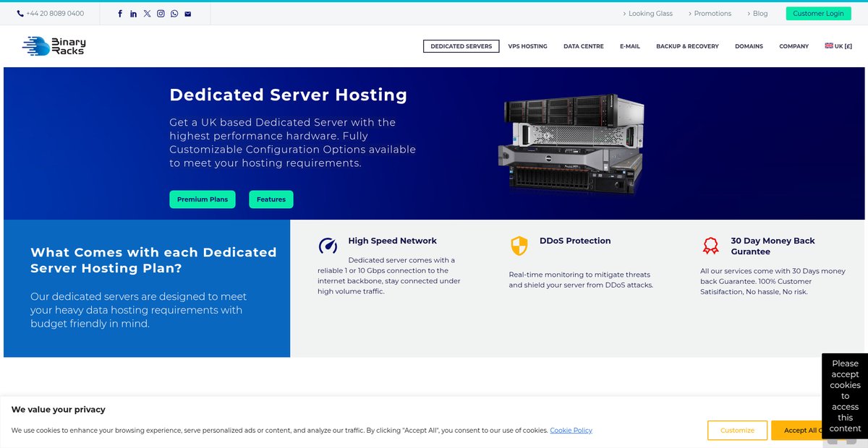Click the stacked servers image
Image resolution: width=868 pixels, height=448 pixels.
click(571, 143)
